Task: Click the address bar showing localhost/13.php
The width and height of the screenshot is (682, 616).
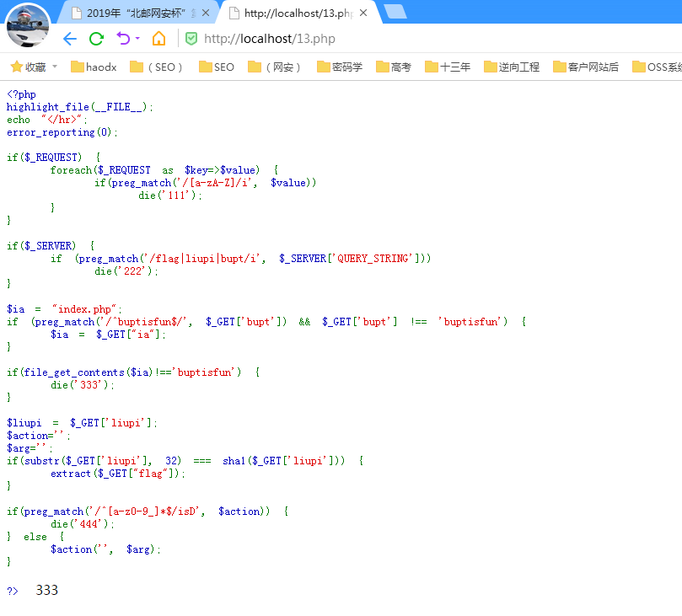Action: (422, 39)
